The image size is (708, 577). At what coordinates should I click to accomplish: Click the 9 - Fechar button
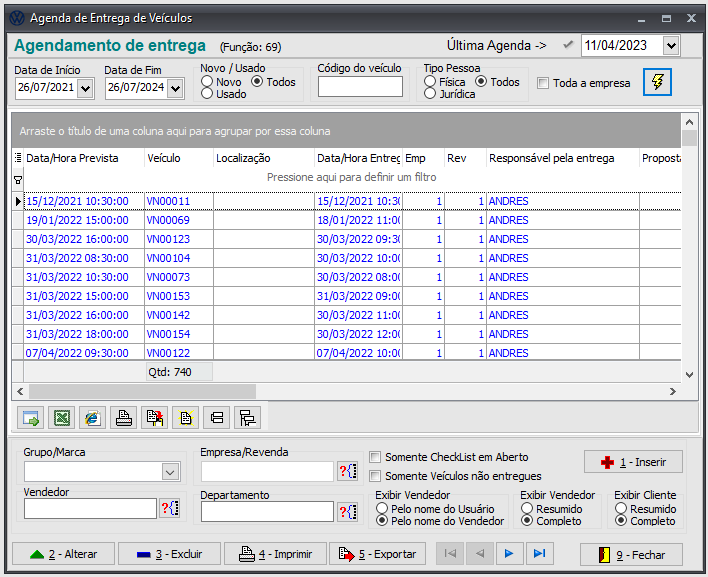point(631,554)
